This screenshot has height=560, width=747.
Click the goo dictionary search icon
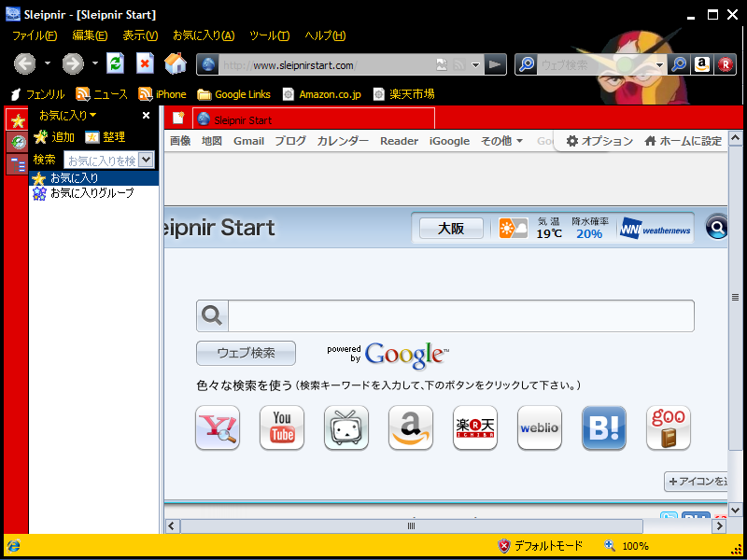click(x=669, y=427)
